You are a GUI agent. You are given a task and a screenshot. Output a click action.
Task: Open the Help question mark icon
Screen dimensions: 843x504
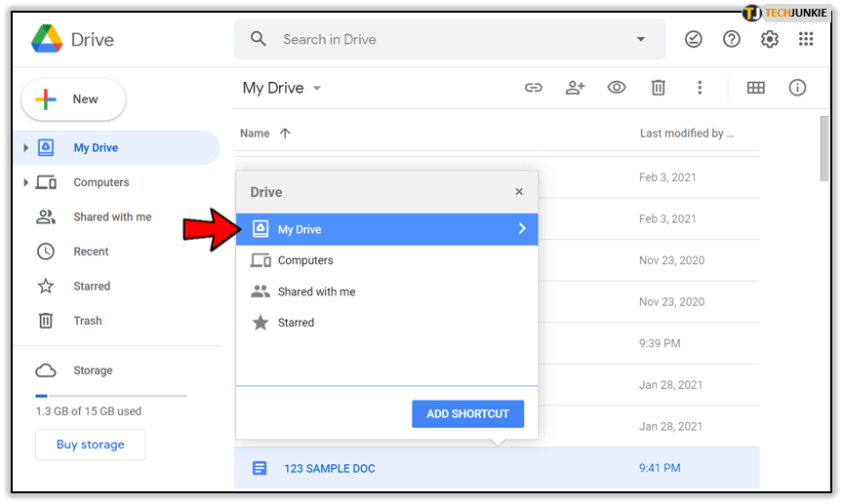732,39
